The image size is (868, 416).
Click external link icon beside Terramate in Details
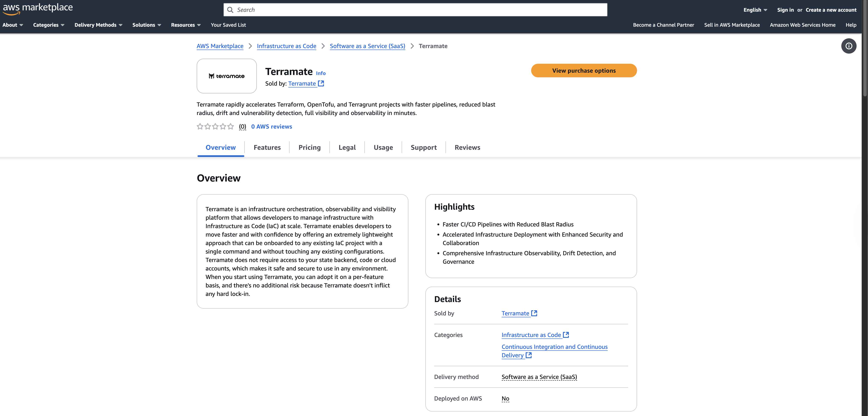click(534, 313)
